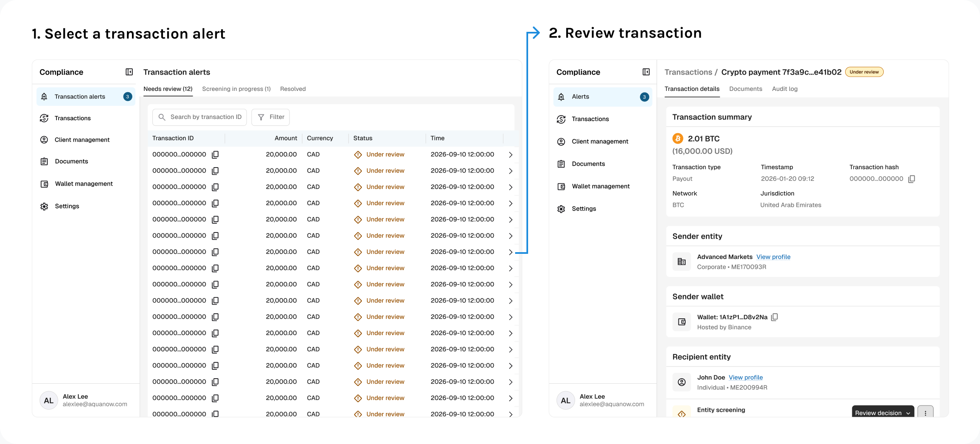Open Alerts in the Review transaction sidebar
980x444 pixels.
click(x=603, y=97)
